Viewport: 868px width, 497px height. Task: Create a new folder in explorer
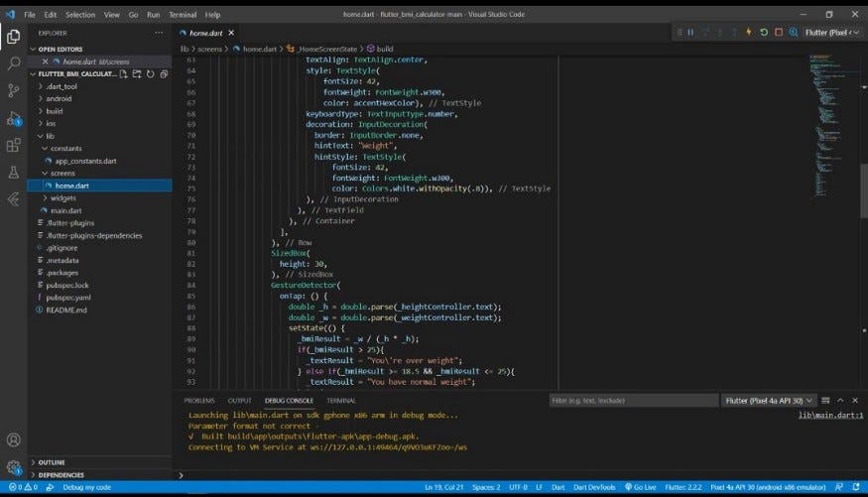click(137, 73)
